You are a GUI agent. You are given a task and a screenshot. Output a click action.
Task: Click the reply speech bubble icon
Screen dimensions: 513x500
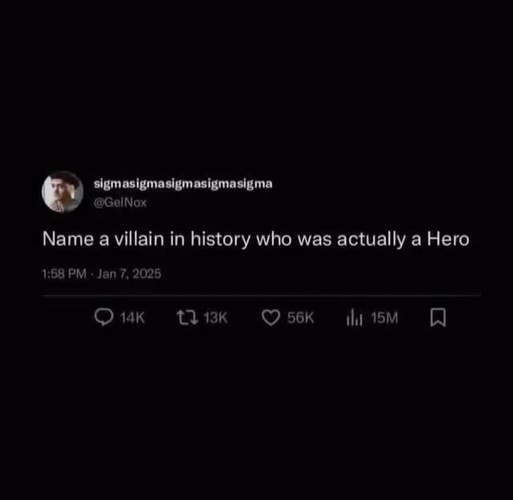click(104, 317)
